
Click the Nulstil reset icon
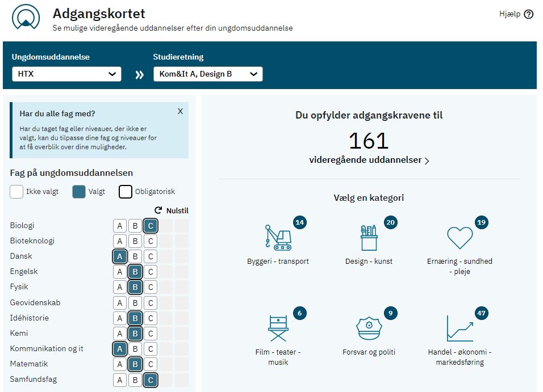click(x=158, y=210)
